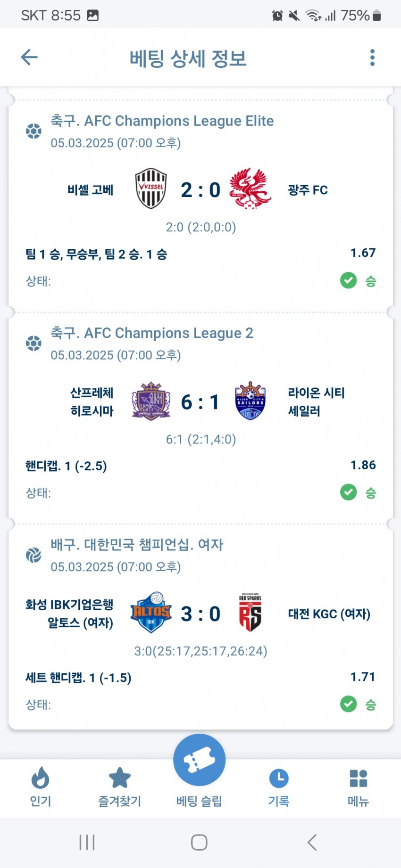Open the three-dot overflow menu

point(372,57)
